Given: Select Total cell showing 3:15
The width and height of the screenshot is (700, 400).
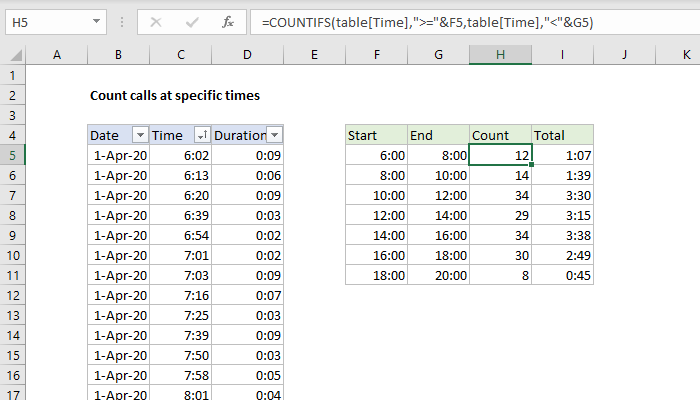Looking at the screenshot, I should [x=562, y=215].
